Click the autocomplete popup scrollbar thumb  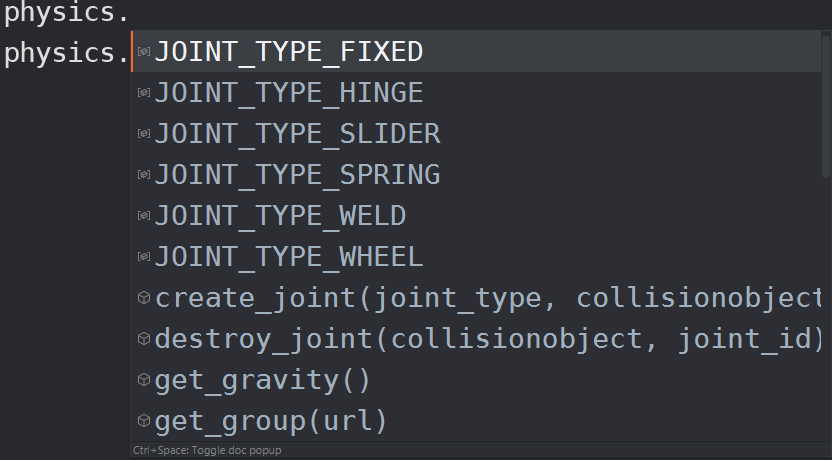826,105
